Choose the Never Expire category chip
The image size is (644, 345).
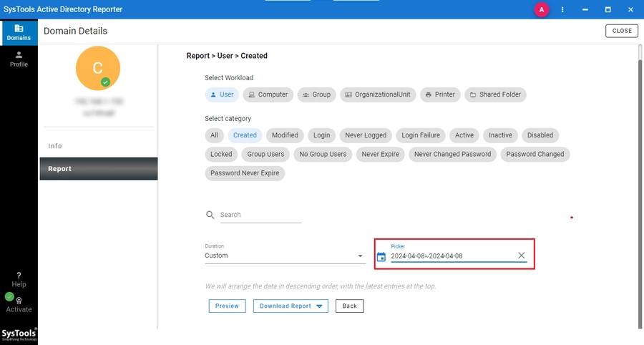pos(381,155)
